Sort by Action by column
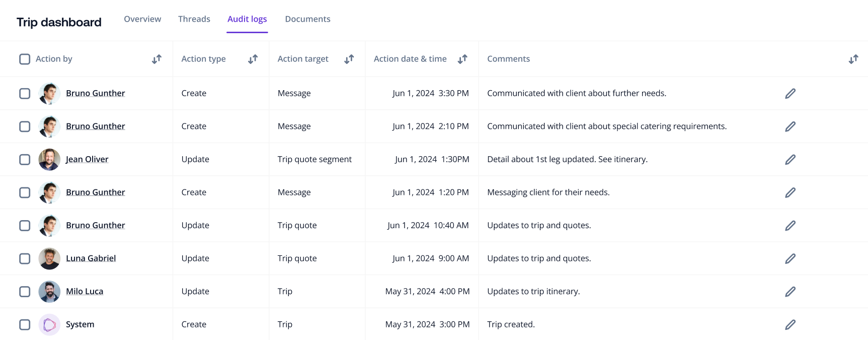The image size is (868, 340). 156,59
